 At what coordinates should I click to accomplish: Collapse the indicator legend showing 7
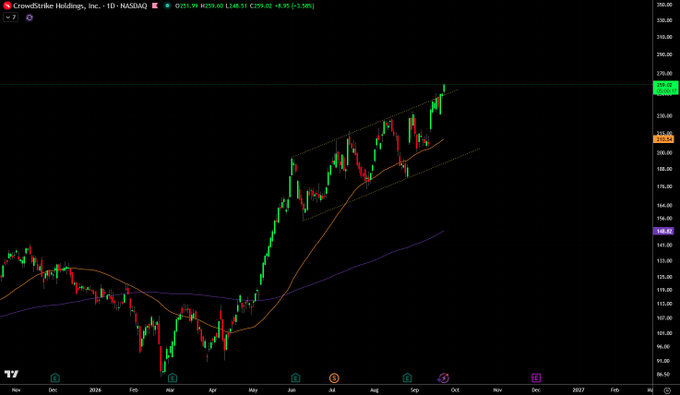tap(11, 17)
